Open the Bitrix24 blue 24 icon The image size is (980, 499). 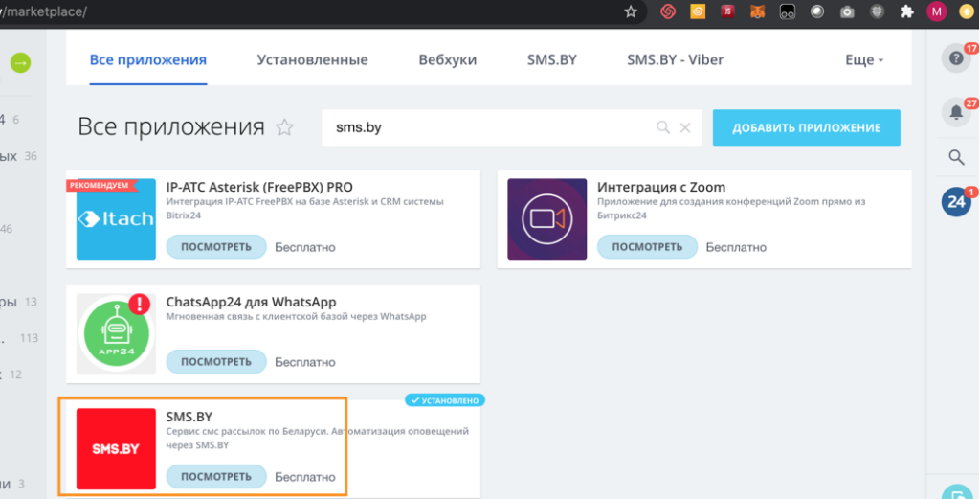pos(956,202)
